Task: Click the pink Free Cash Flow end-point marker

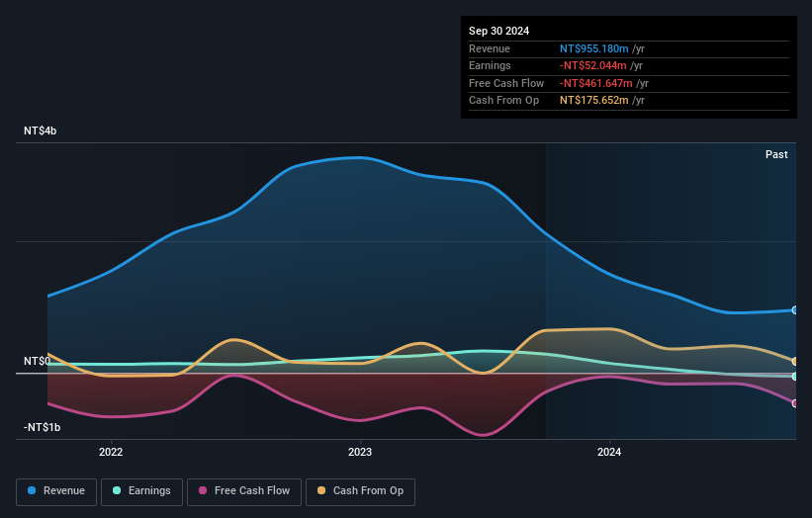Action: click(795, 403)
